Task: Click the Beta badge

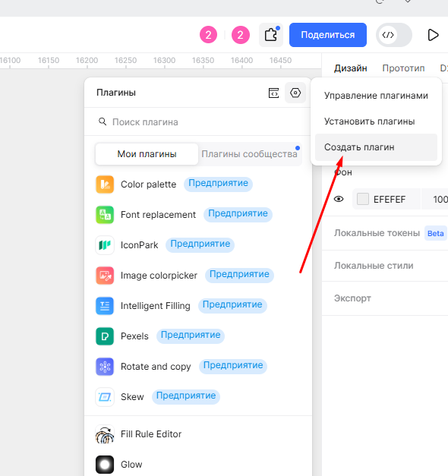Action: (x=436, y=233)
